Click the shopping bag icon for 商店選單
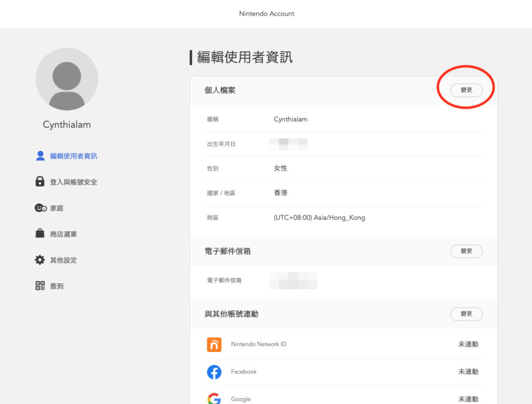532x404 pixels. 40,233
